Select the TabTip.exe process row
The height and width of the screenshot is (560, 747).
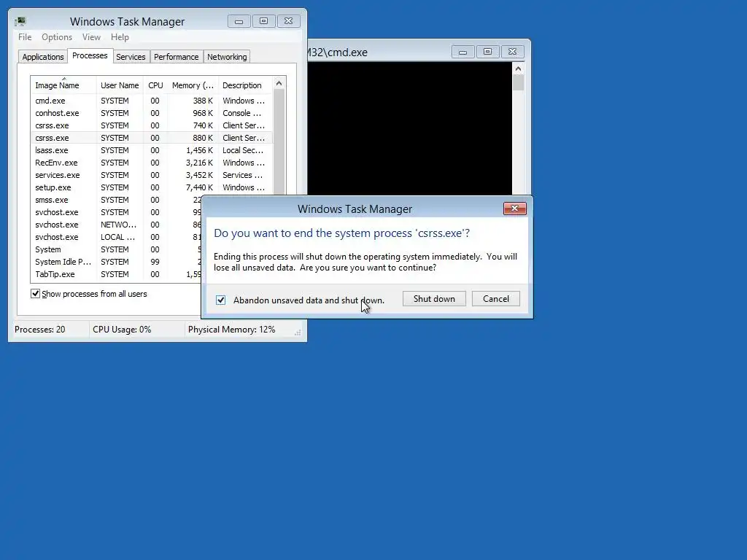point(116,274)
